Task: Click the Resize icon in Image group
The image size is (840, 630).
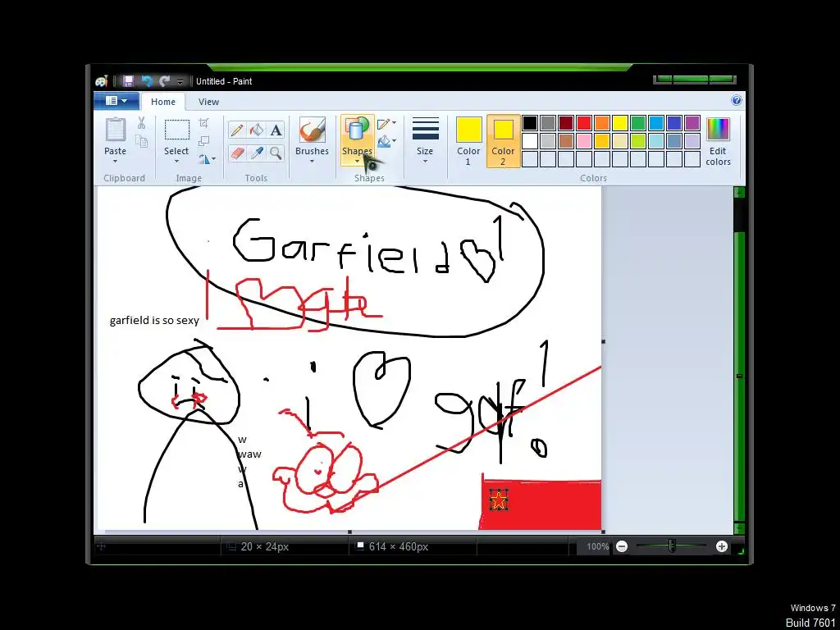Action: click(203, 141)
